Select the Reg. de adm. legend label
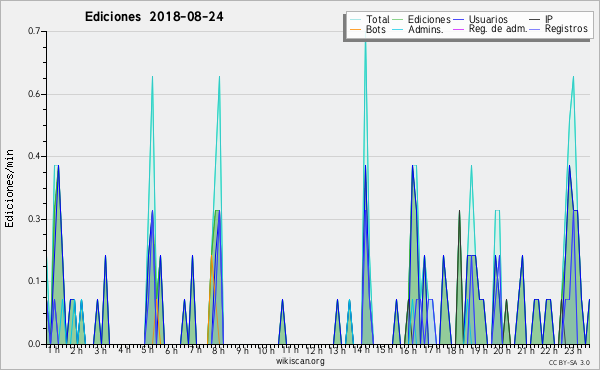This screenshot has width=600, height=370. [498, 29]
